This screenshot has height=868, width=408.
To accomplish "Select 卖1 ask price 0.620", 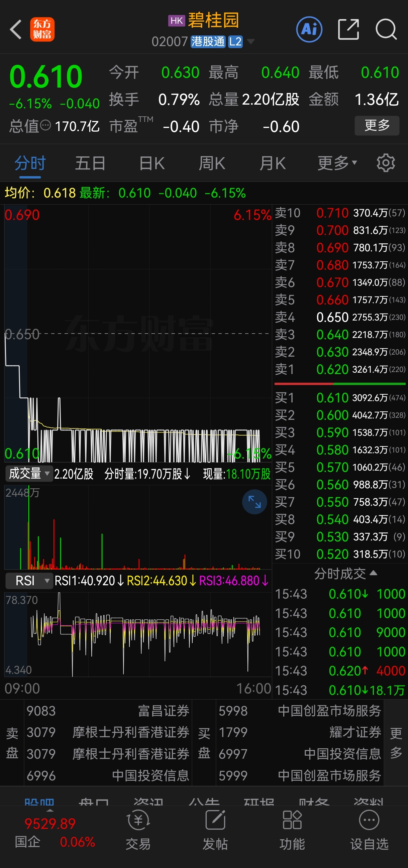I will (340, 369).
